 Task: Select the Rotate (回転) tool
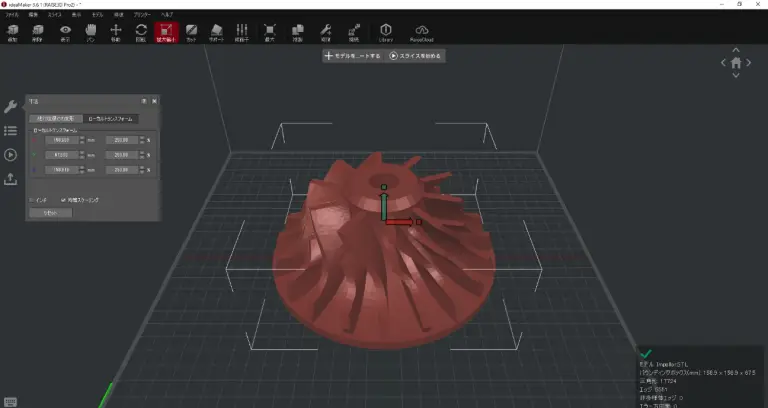(x=141, y=34)
